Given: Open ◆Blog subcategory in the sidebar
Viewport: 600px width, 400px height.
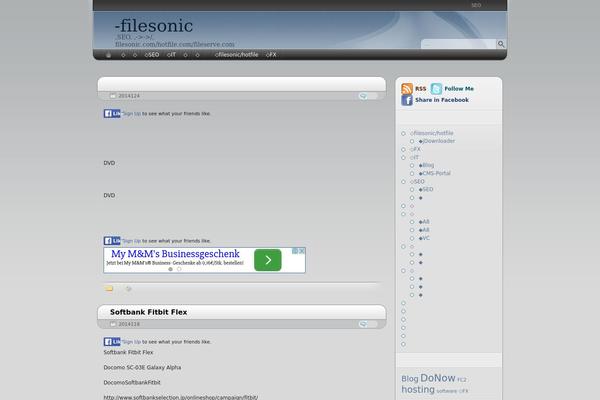Looking at the screenshot, I should 426,165.
